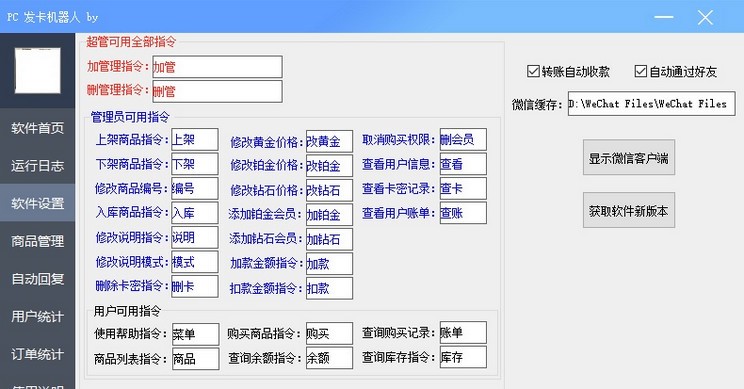Click the 加管理指令 input field
This screenshot has height=389, width=744.
point(217,67)
